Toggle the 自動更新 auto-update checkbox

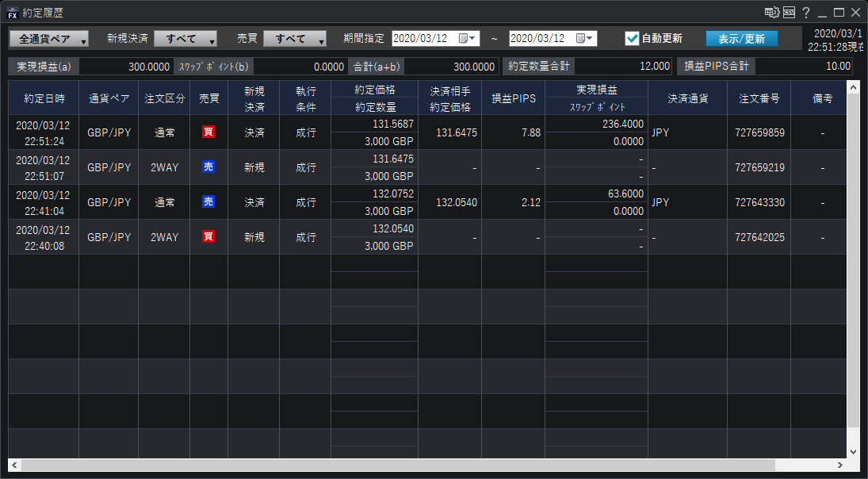click(632, 38)
